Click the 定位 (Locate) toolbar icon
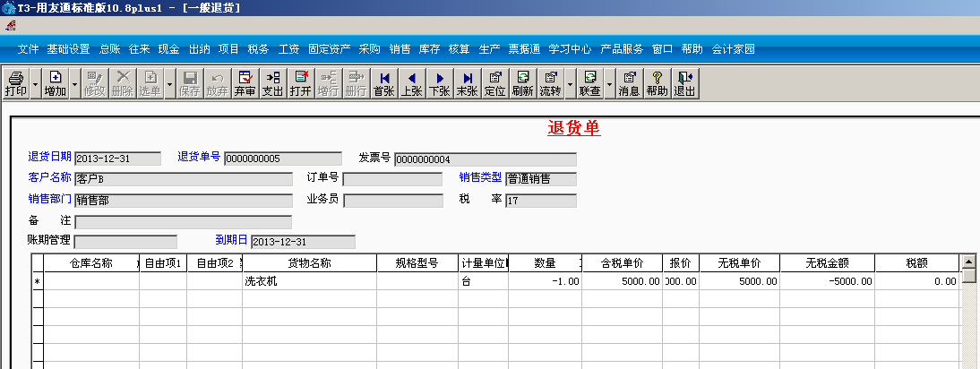 [495, 83]
